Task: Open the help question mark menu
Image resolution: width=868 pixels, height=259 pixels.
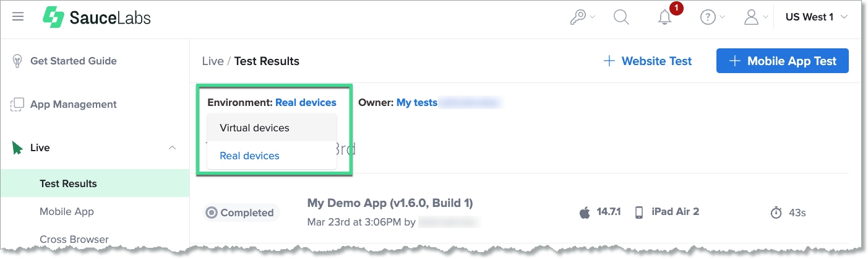Action: 712,17
